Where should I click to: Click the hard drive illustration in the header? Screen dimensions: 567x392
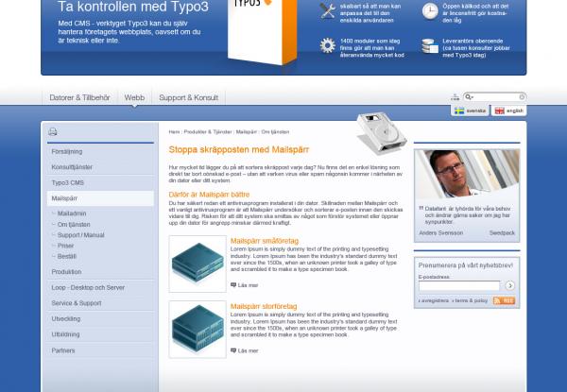pos(382,132)
